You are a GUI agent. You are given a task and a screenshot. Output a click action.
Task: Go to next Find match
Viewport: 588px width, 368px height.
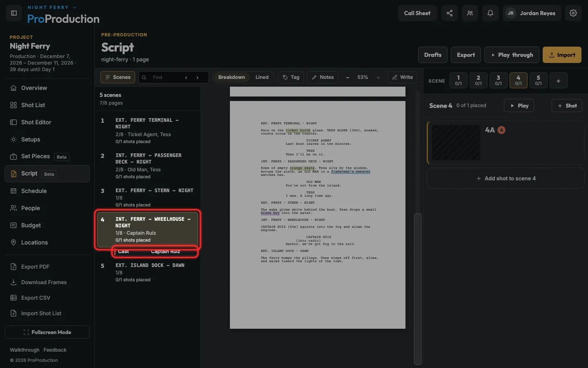(x=198, y=77)
